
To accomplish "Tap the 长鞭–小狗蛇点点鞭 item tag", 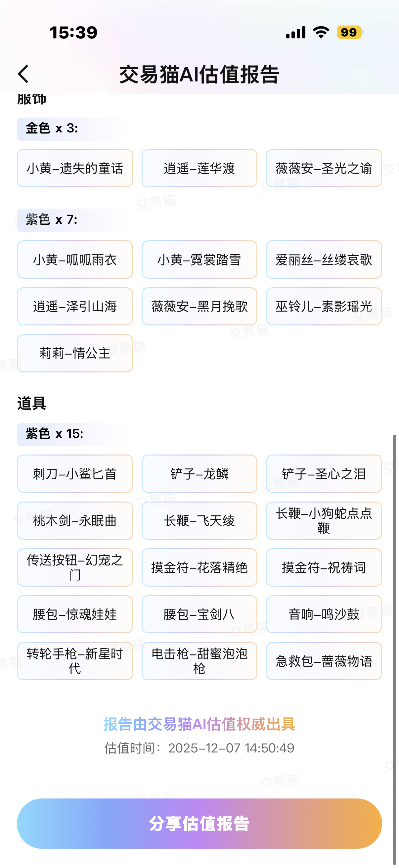I will 324,521.
